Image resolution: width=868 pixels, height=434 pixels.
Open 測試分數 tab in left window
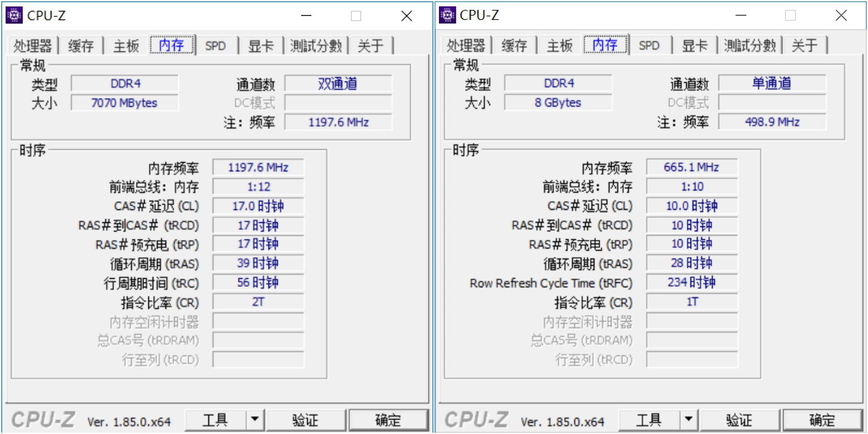(316, 45)
